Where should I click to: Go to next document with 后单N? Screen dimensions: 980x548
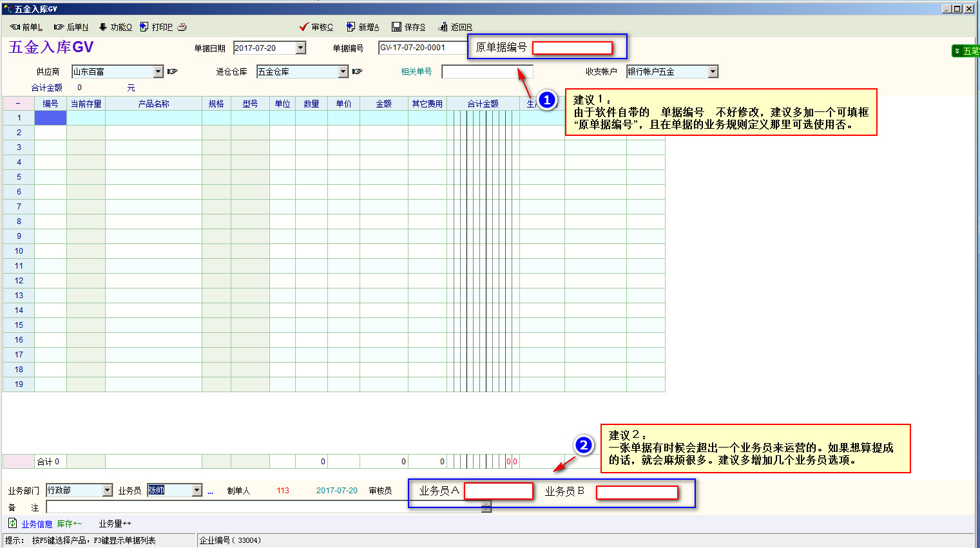tap(71, 27)
